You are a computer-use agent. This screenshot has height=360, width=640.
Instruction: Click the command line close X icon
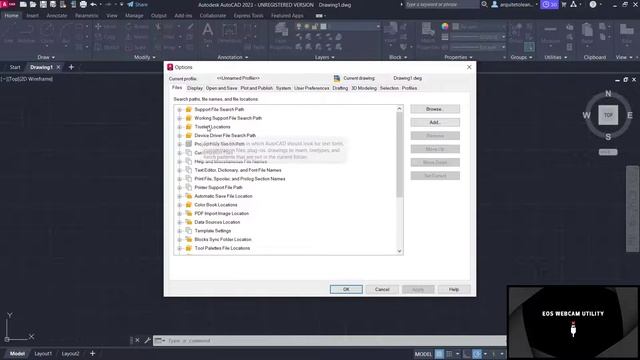[x=138, y=340]
